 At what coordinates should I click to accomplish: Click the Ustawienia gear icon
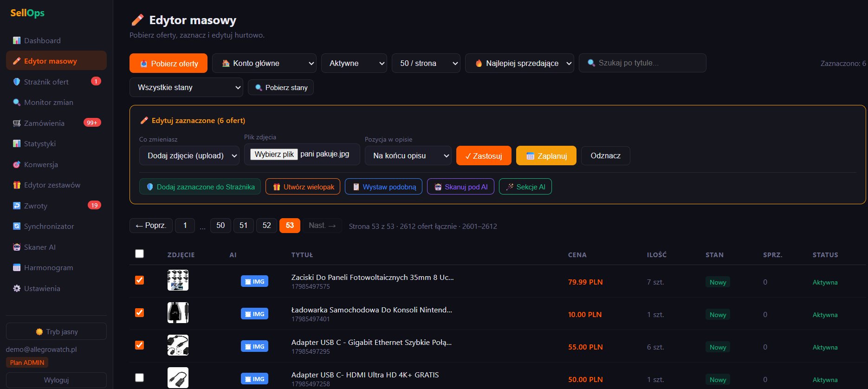17,288
